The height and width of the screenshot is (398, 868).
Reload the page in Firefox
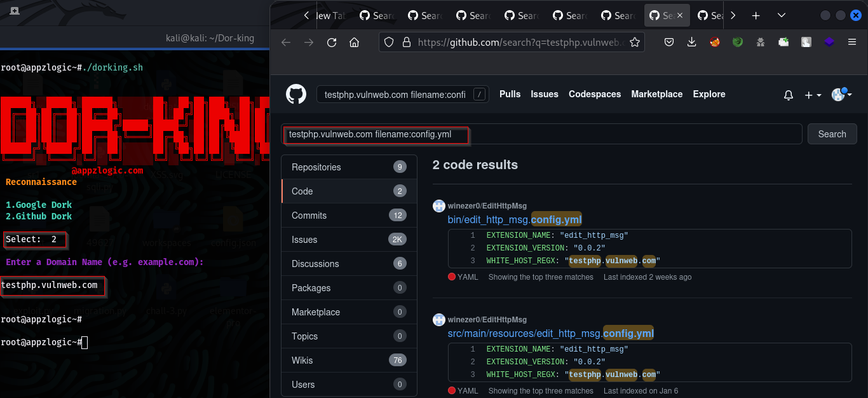332,43
